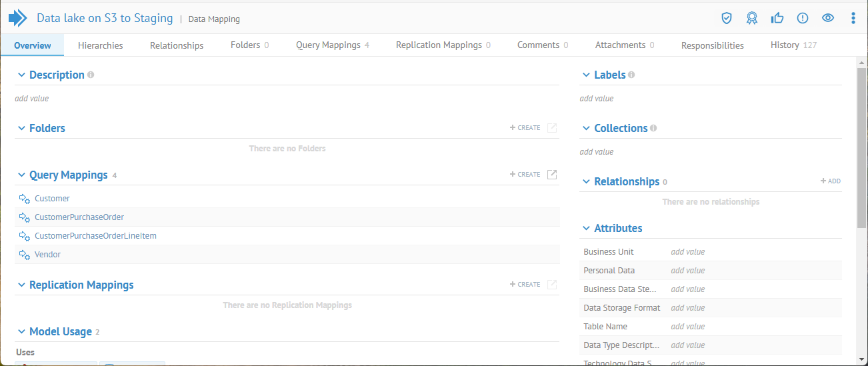Add a new relationship

tap(830, 181)
